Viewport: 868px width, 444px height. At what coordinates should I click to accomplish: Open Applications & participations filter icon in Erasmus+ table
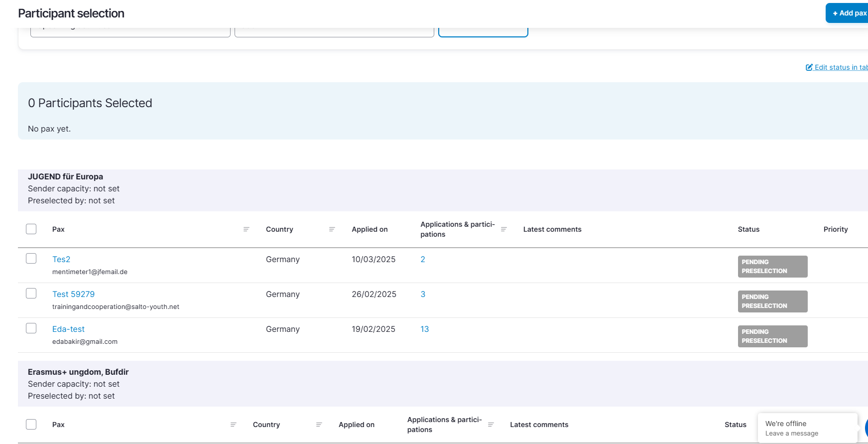coord(491,425)
